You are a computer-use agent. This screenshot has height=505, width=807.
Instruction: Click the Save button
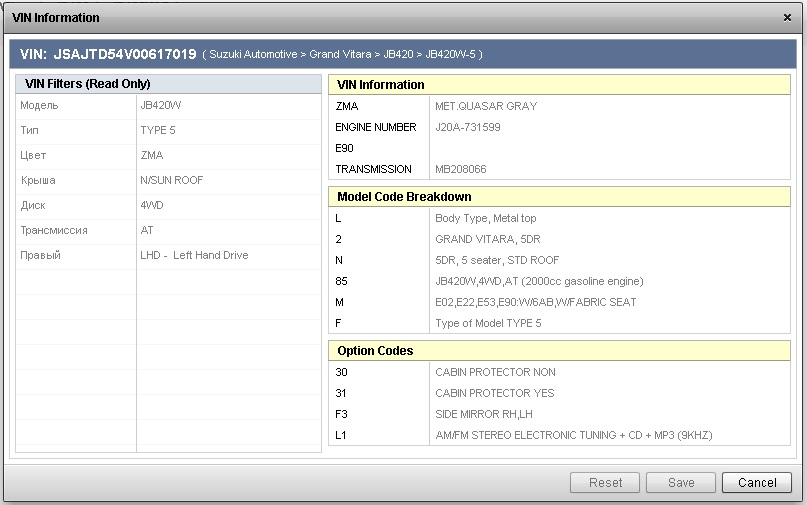click(681, 483)
